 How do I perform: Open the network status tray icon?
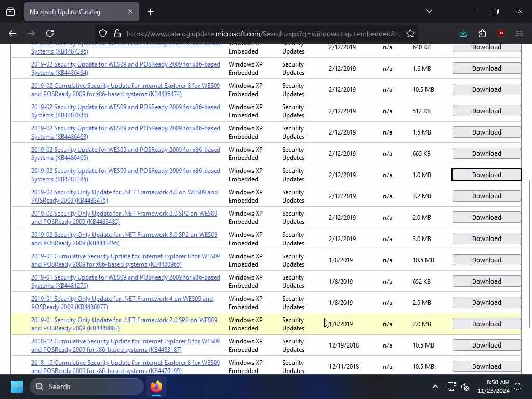point(451,387)
